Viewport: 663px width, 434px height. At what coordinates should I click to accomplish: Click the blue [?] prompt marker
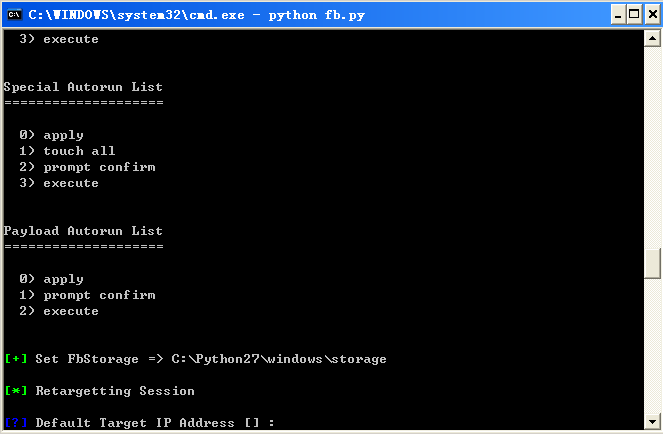(16, 423)
